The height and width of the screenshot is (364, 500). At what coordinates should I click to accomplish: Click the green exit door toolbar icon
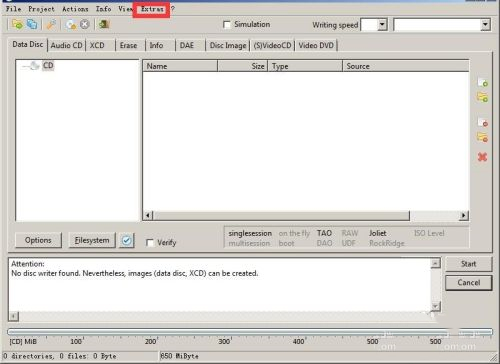pos(104,24)
